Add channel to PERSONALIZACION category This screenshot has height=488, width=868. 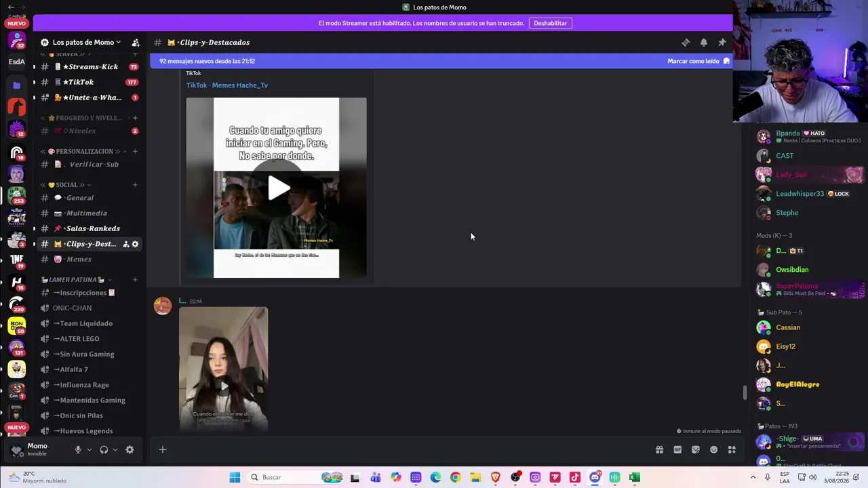point(135,151)
